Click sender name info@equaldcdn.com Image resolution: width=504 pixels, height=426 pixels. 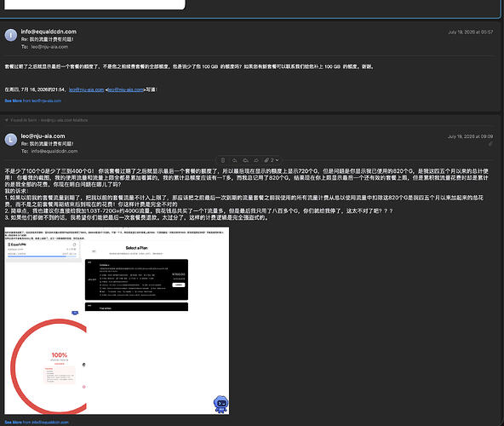(49, 32)
